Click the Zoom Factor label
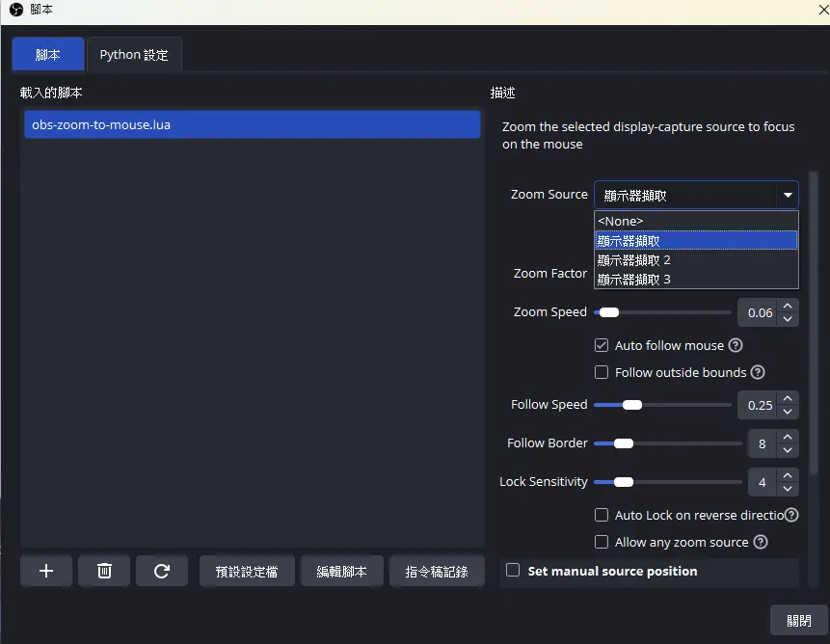Image resolution: width=830 pixels, height=644 pixels. (550, 273)
